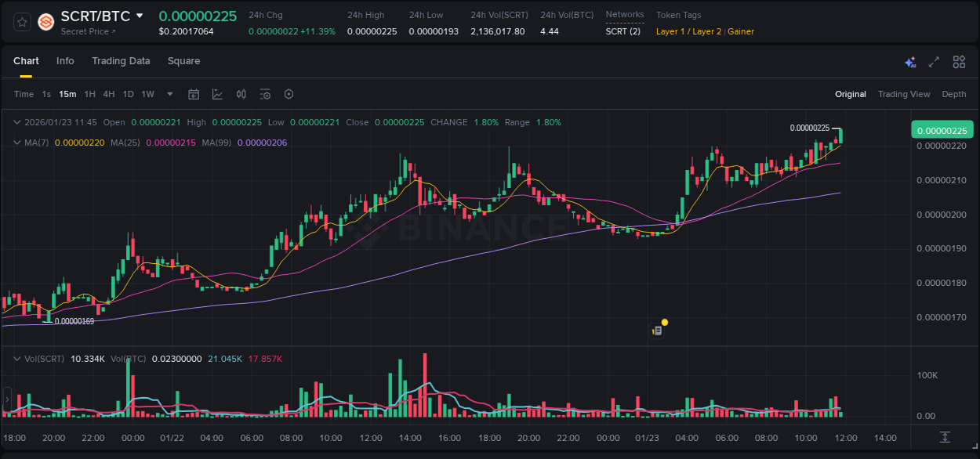Open the date range calendar icon
The height and width of the screenshot is (459, 980).
tap(194, 94)
